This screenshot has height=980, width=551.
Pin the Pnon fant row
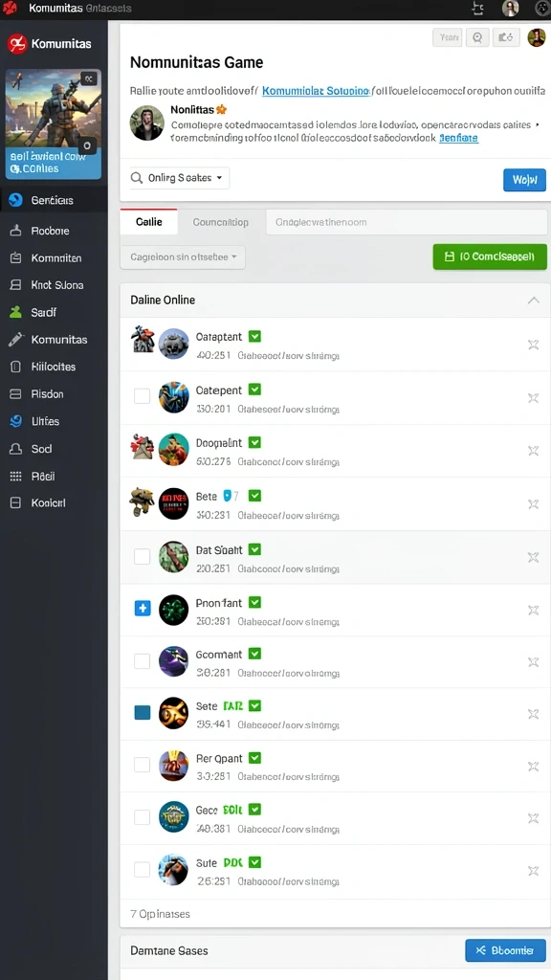tap(533, 610)
